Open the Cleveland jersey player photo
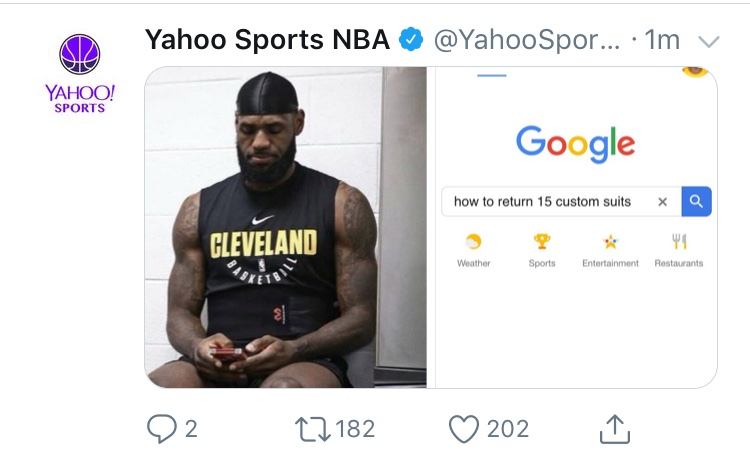750x454 pixels. point(286,227)
